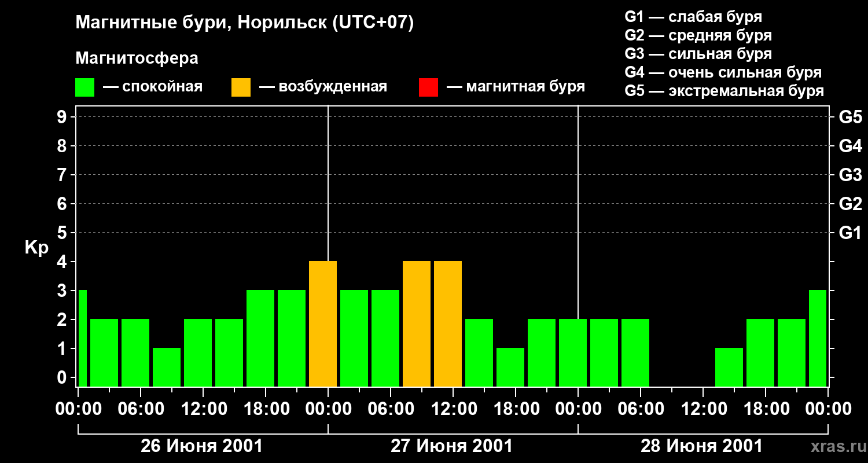Click the red 'магнитная буря' legend swatch
The height and width of the screenshot is (463, 868).
point(428,87)
